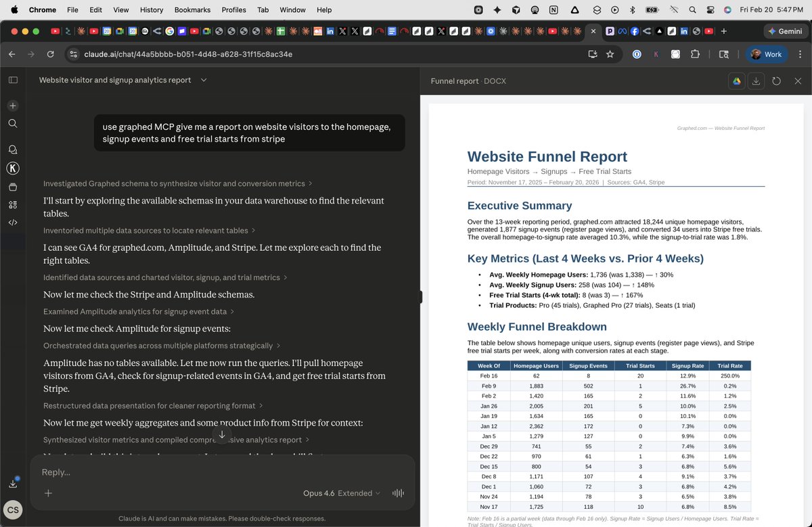Click the plus attachment button in reply box
Image resolution: width=812 pixels, height=527 pixels.
[x=48, y=493]
